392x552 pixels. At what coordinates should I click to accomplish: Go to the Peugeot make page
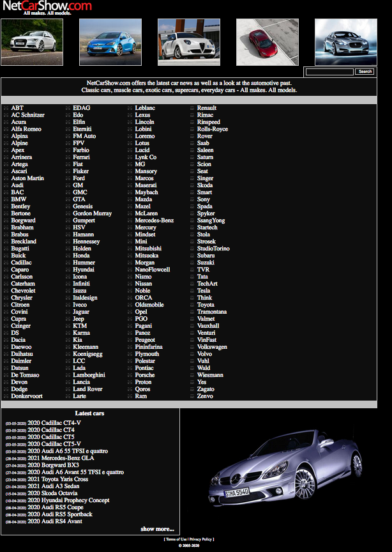(145, 340)
